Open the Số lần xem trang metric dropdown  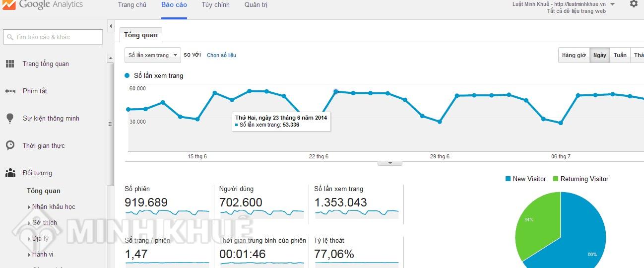152,55
